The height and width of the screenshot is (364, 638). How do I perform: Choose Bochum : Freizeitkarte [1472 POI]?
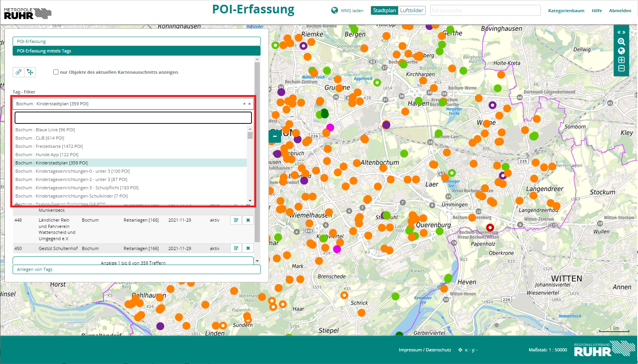[130, 146]
